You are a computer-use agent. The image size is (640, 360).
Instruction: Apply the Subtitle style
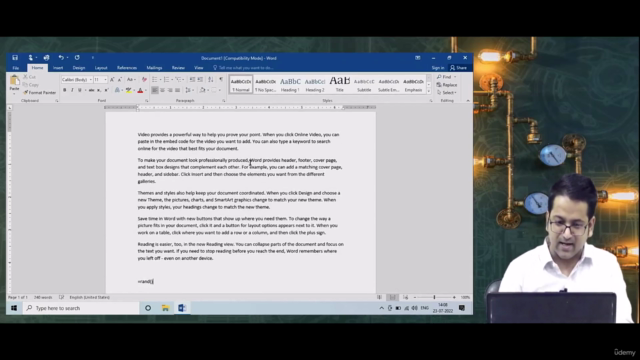tap(364, 84)
